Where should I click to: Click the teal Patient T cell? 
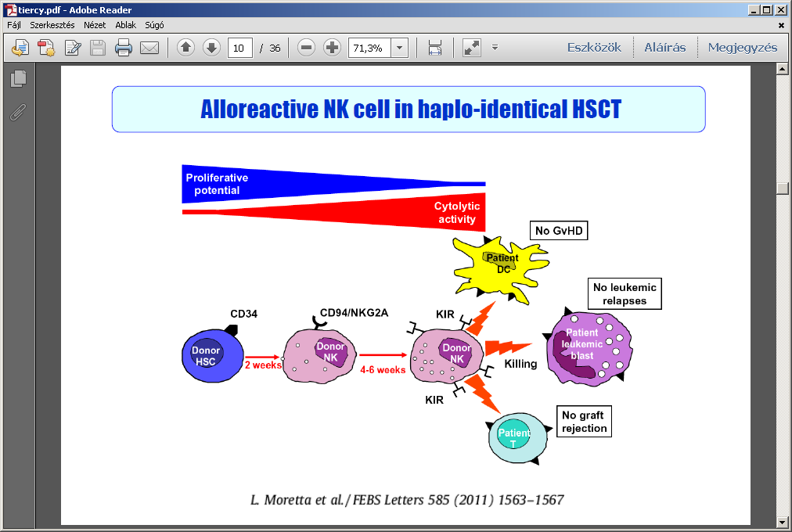[x=518, y=438]
